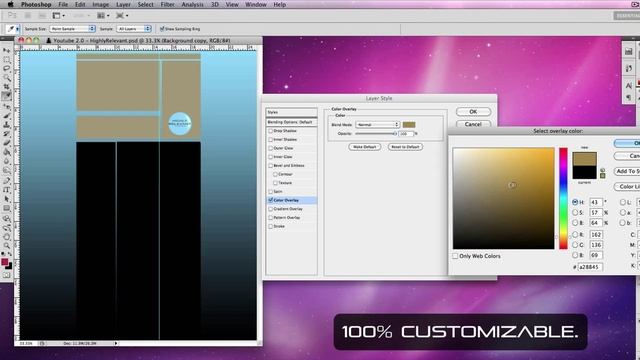This screenshot has height=360, width=640.
Task: Select the Pen tool
Action: [x=7, y=180]
